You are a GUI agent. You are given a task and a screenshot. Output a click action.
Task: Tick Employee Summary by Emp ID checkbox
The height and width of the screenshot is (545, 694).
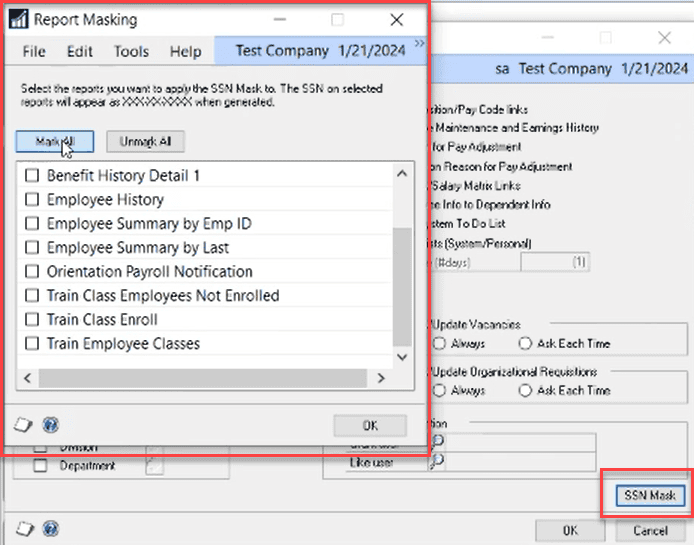32,223
